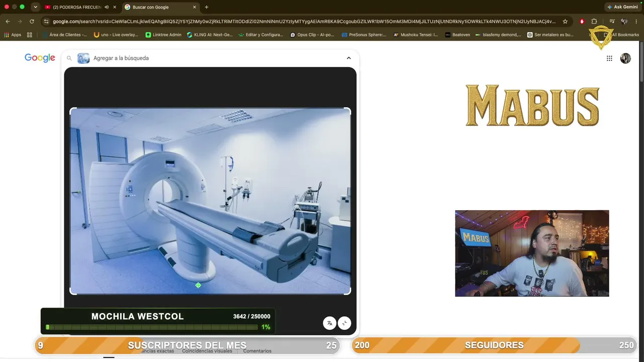Switch to the Coincidencias visuales tab
The image size is (644, 362).
pyautogui.click(x=207, y=351)
